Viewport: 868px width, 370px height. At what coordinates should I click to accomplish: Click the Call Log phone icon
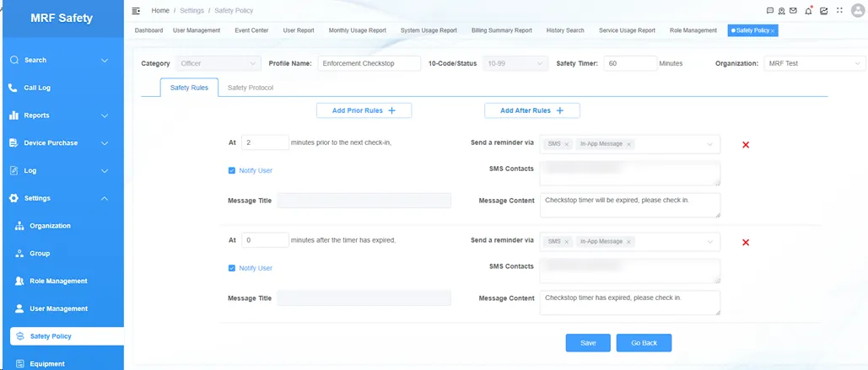13,88
